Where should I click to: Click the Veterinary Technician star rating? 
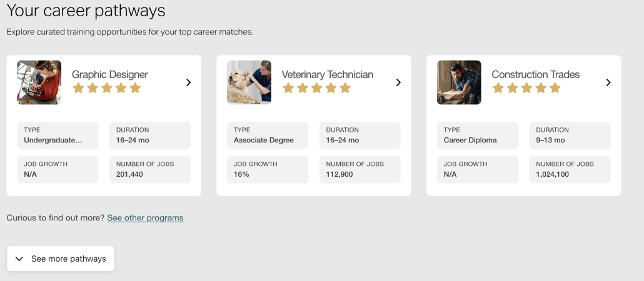click(317, 88)
